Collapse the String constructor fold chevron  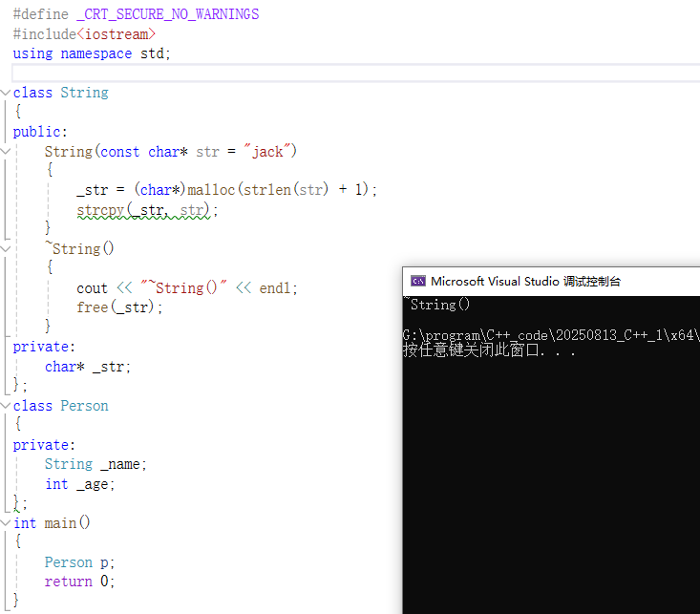[x=6, y=151]
